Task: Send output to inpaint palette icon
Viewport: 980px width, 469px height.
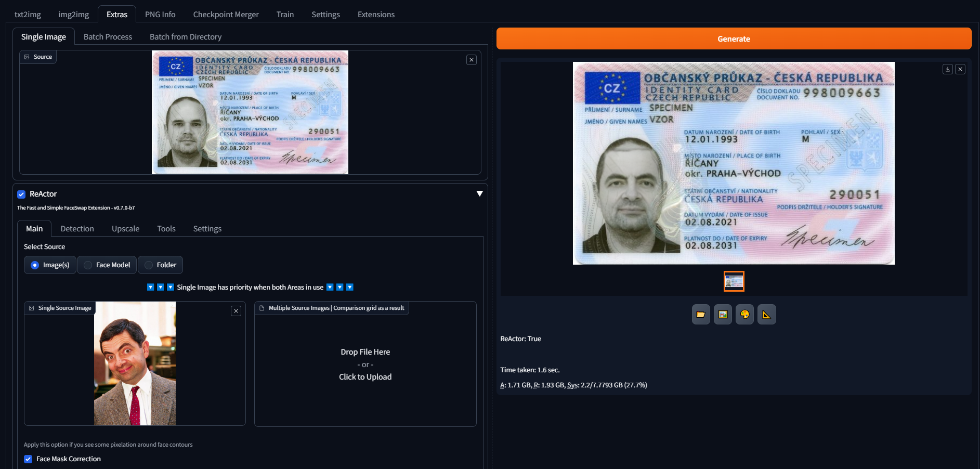Action: pos(744,315)
